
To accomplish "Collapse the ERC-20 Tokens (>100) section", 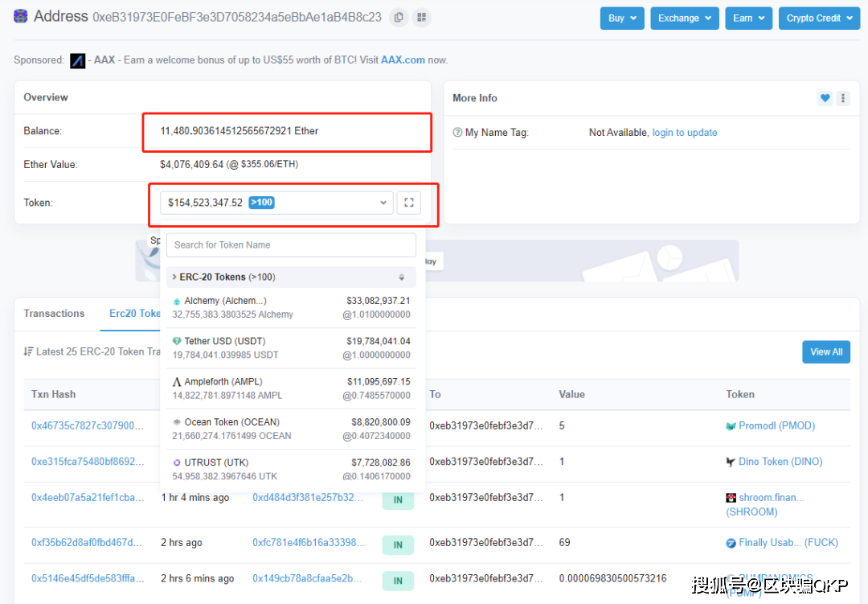I will 291,277.
